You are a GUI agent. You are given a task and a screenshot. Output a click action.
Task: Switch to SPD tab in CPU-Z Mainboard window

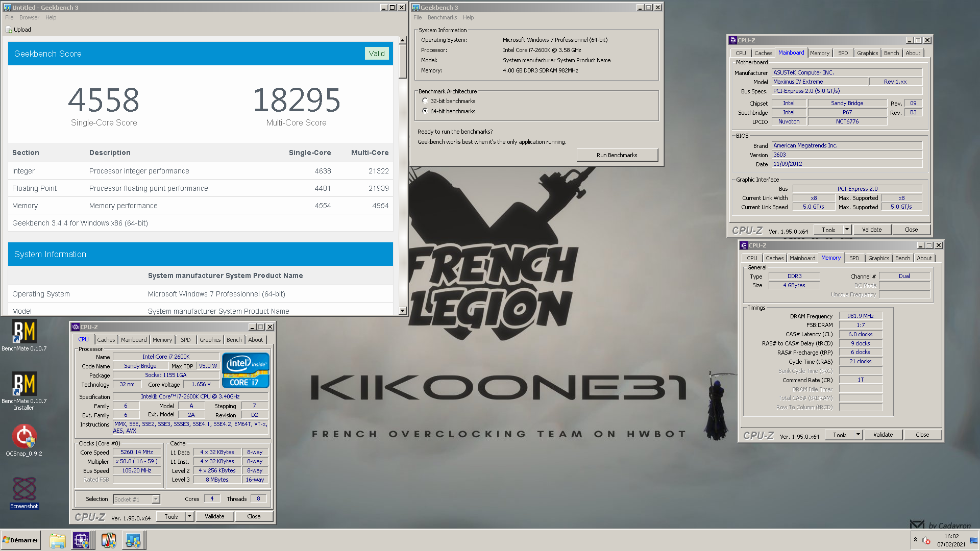coord(843,53)
